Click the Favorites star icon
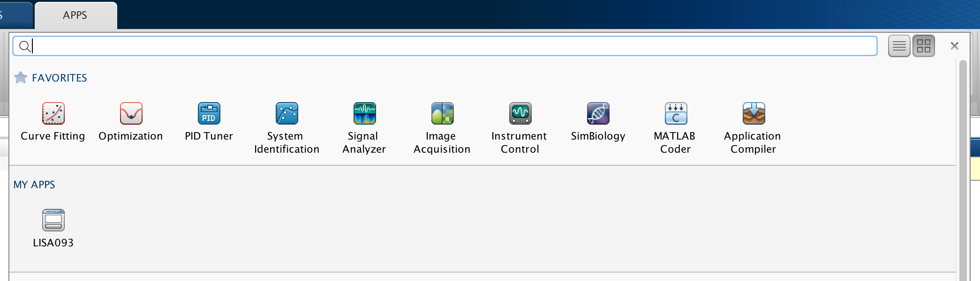 pyautogui.click(x=21, y=78)
